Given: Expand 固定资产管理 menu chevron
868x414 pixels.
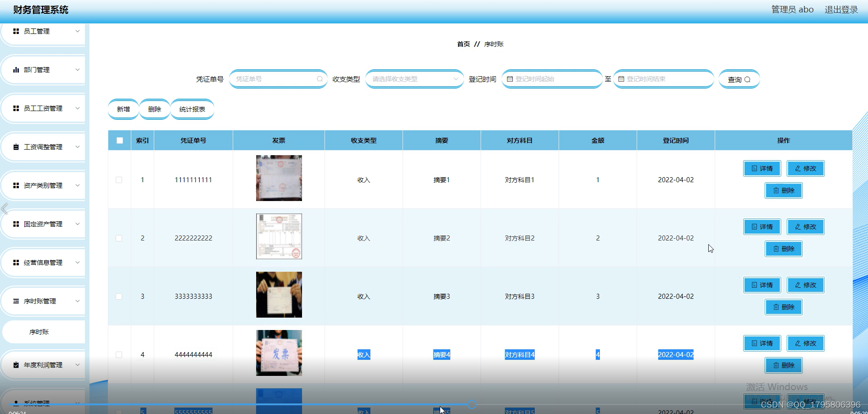Looking at the screenshot, I should tap(78, 224).
